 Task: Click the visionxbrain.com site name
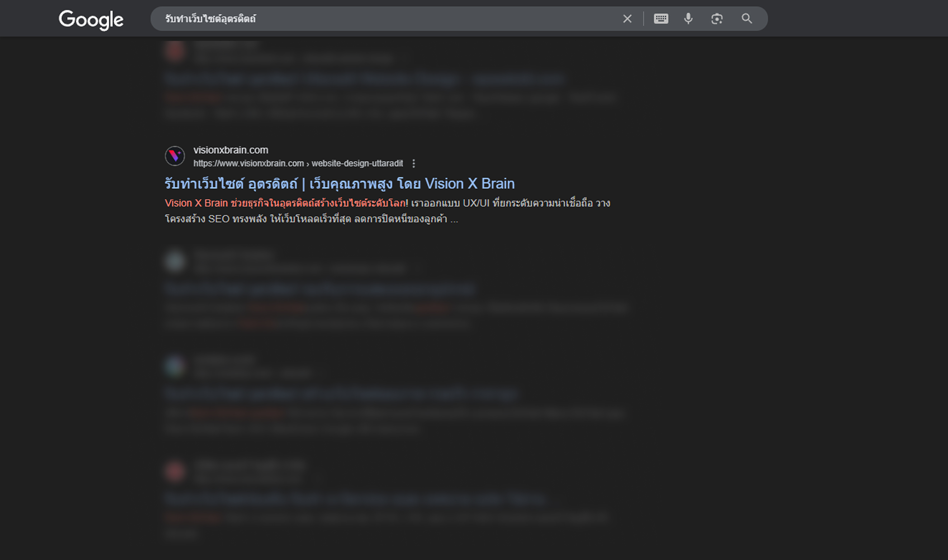(231, 150)
